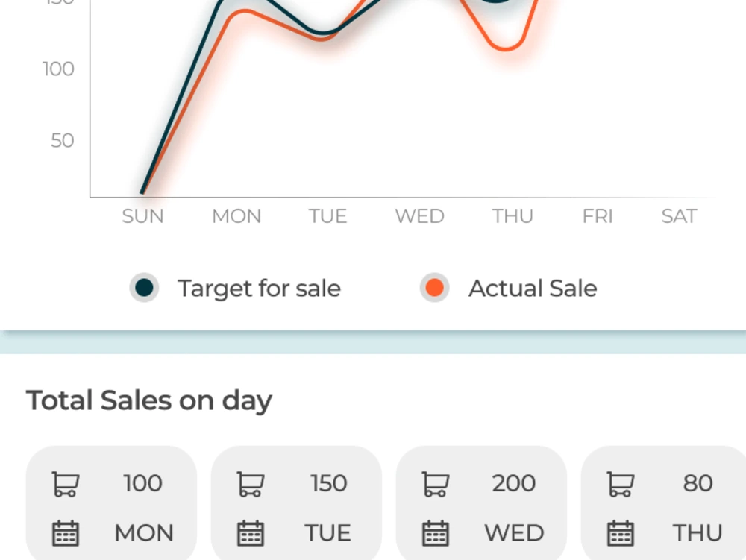This screenshot has height=560, width=746.
Task: Select the WED label on the chart axis
Action: coord(419,216)
